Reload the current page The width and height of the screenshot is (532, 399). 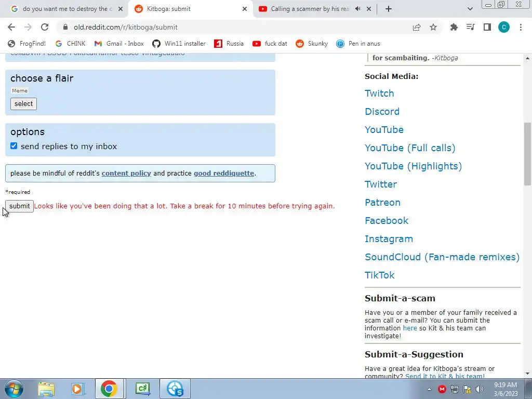coord(45,27)
